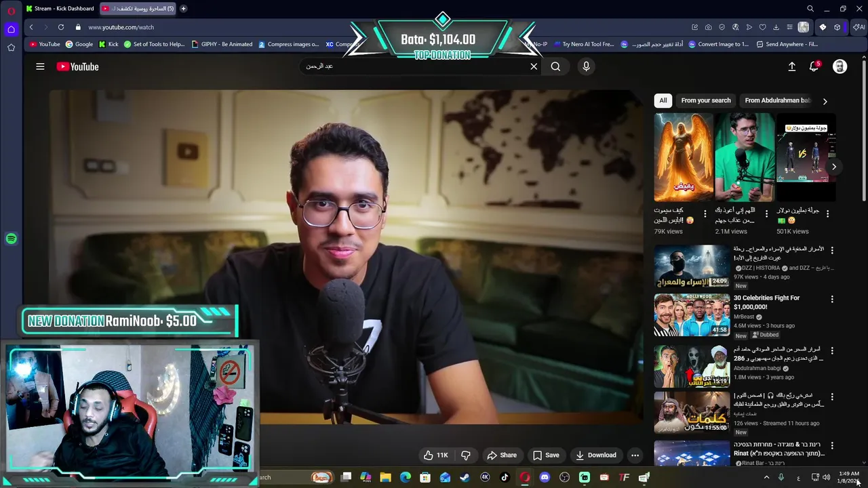
Task: Open options for the 126 views stream
Action: point(832,396)
